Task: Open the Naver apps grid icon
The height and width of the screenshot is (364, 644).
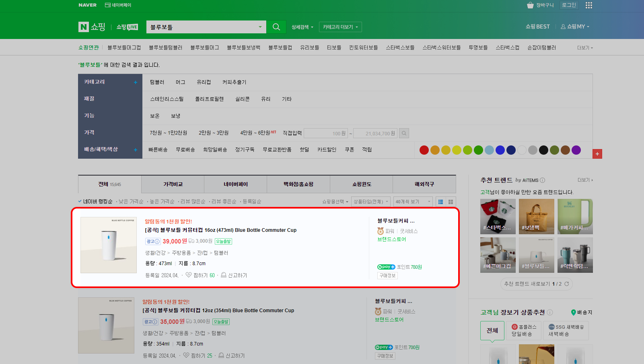Action: (x=589, y=5)
